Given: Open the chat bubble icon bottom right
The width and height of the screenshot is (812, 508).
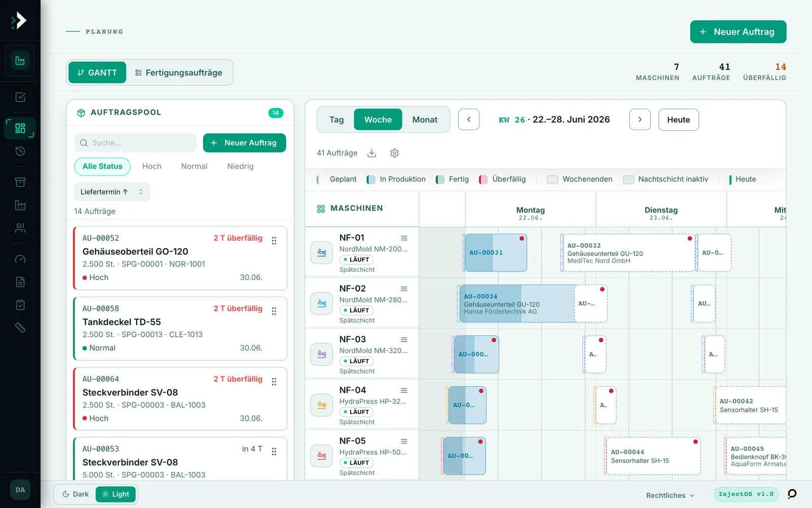Looking at the screenshot, I should pos(792,494).
